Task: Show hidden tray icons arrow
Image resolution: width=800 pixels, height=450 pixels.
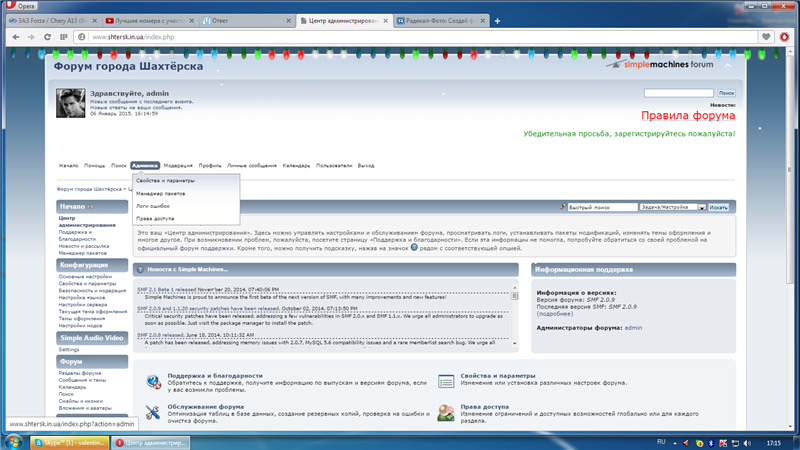Action: pos(675,443)
